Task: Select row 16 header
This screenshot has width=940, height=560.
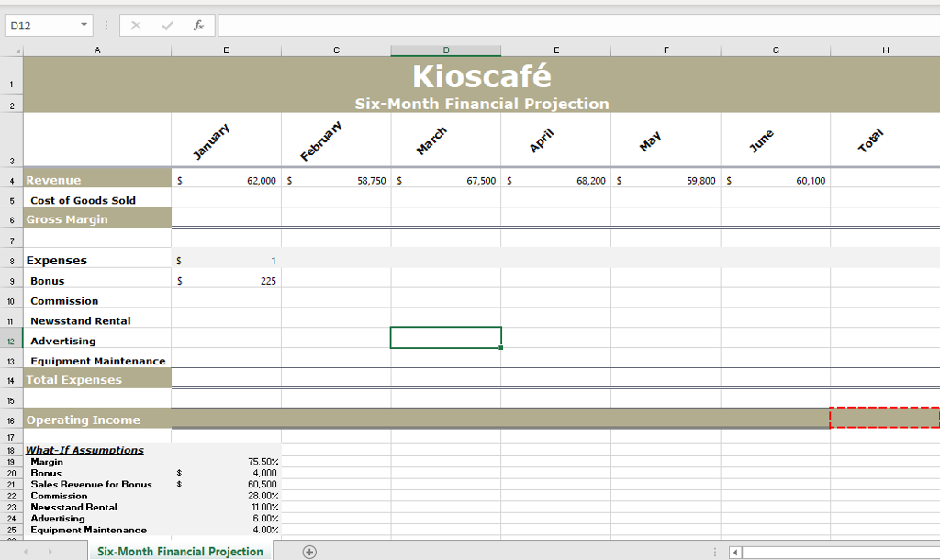Action: (x=11, y=420)
